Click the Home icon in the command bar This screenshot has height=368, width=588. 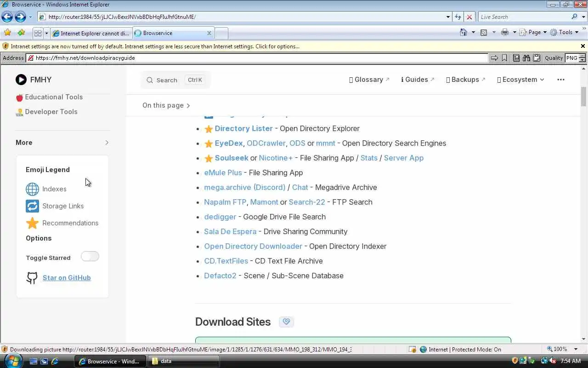[464, 32]
